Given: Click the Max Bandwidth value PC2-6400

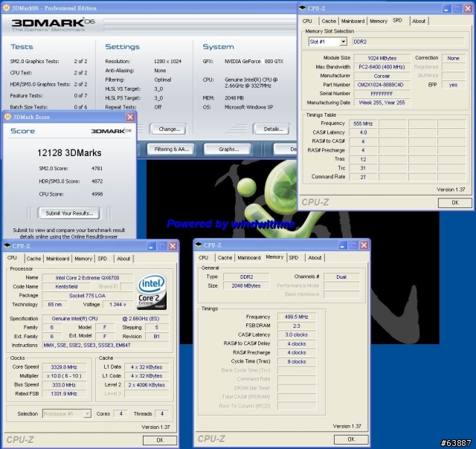Looking at the screenshot, I should 382,67.
